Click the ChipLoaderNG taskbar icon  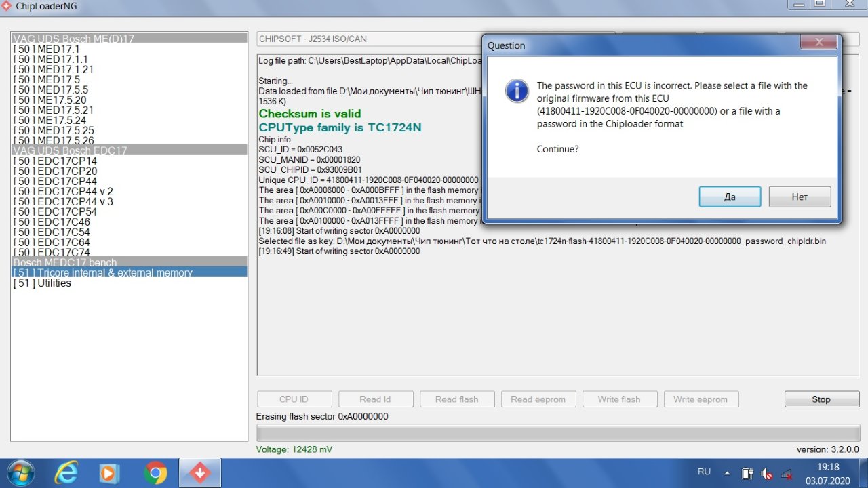pos(199,472)
